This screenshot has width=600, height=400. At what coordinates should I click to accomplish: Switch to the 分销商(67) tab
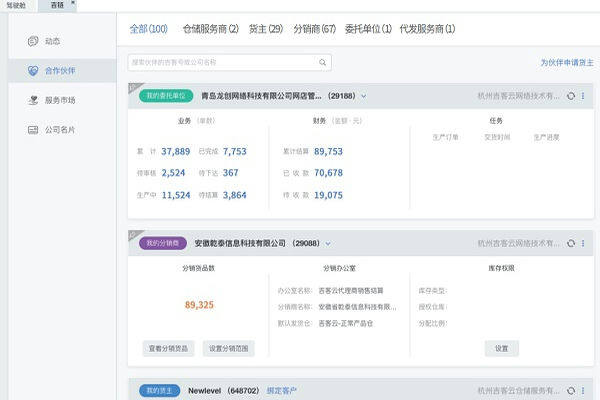[315, 29]
